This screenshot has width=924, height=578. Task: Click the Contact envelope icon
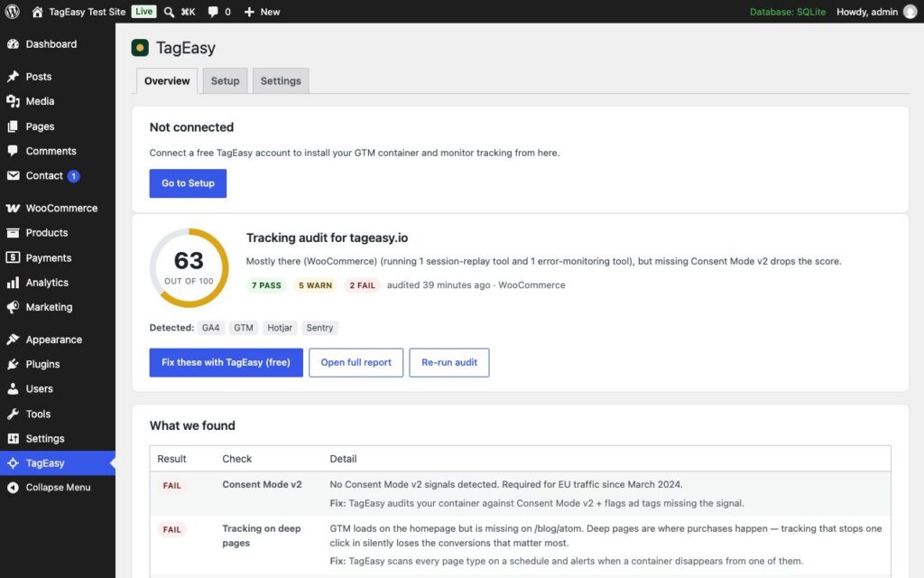(x=13, y=176)
